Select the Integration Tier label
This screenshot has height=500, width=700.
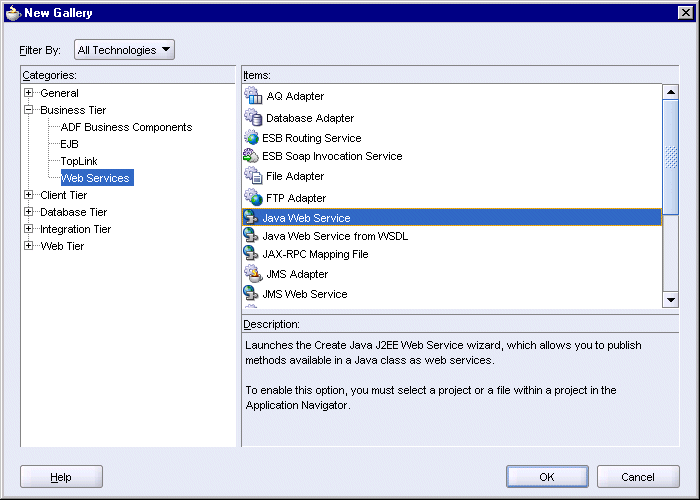pos(75,229)
